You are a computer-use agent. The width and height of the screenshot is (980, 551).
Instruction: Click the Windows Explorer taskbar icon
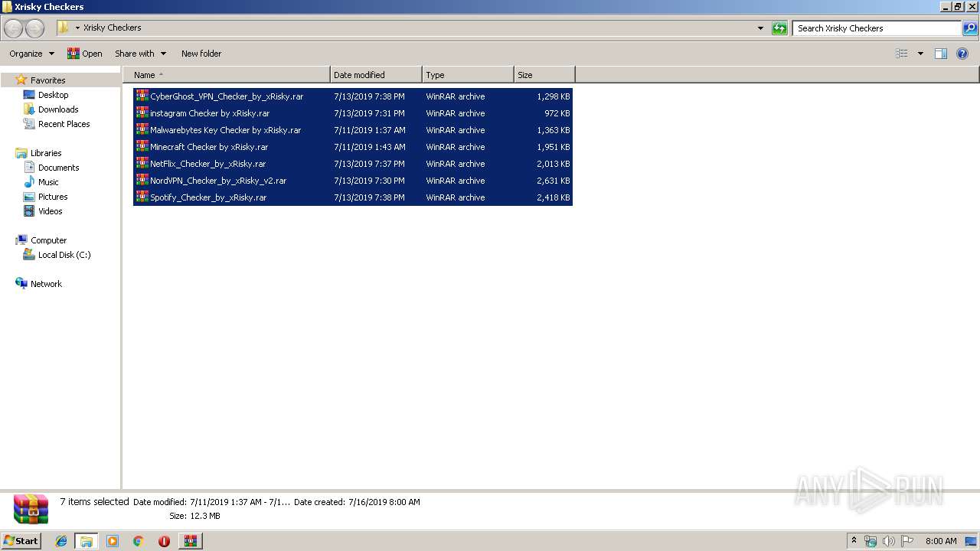click(x=87, y=541)
